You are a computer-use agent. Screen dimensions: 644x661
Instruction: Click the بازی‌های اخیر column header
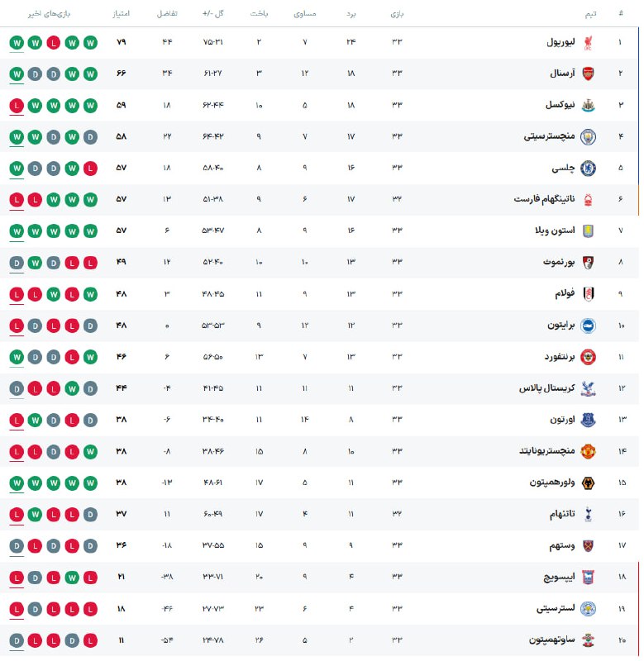(47, 14)
